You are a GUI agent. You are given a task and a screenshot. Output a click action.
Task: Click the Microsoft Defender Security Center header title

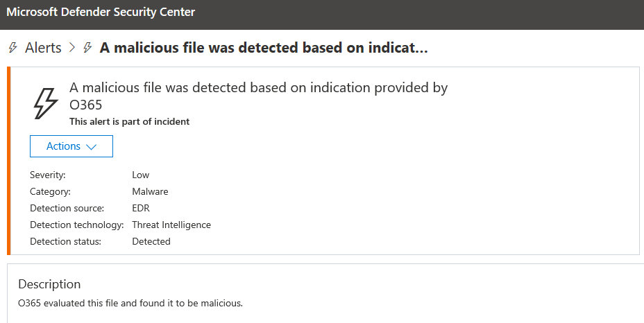[x=101, y=12]
